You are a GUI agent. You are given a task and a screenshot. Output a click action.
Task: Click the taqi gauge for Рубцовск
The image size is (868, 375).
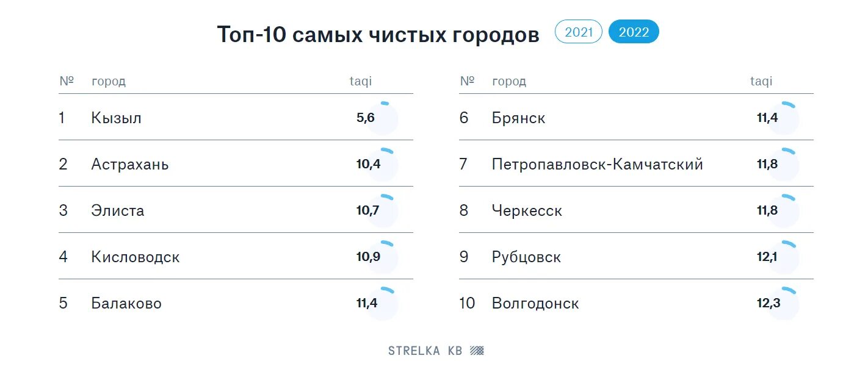[783, 257]
